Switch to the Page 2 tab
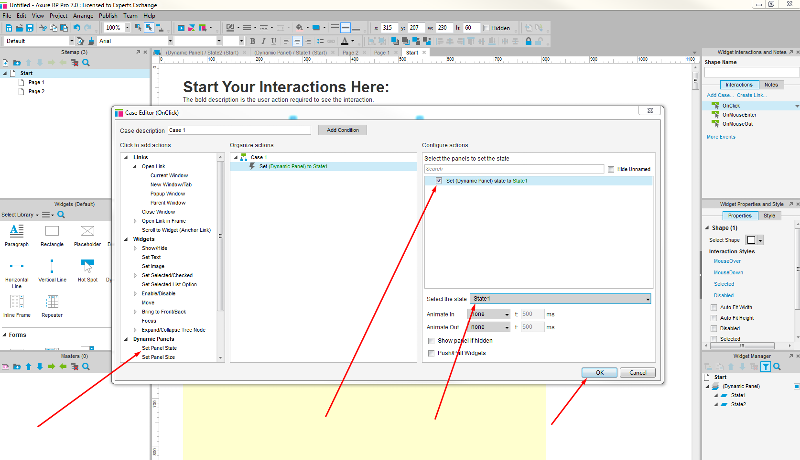The width and height of the screenshot is (800, 460). tap(350, 53)
